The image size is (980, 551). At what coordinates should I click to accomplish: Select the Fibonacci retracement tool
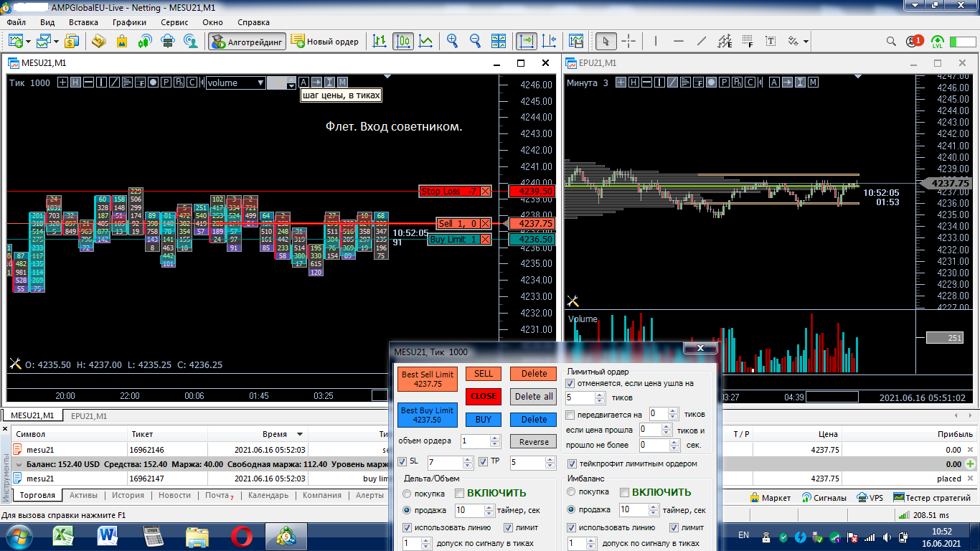tap(748, 42)
